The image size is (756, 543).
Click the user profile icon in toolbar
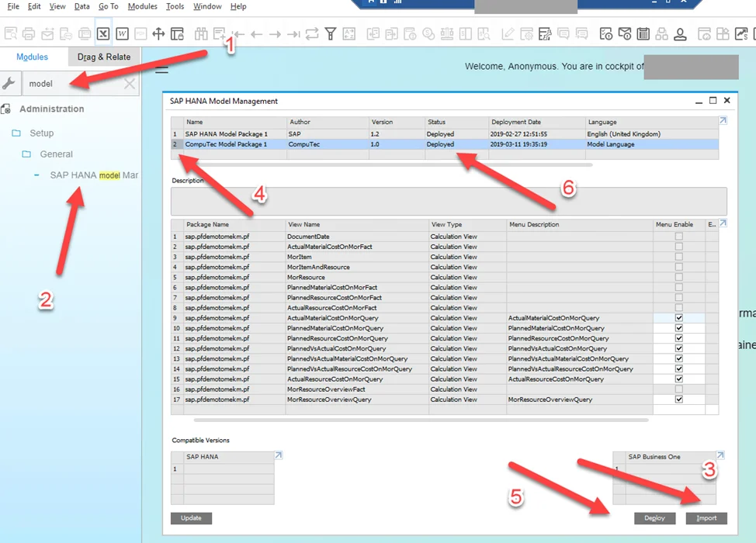pyautogui.click(x=680, y=33)
